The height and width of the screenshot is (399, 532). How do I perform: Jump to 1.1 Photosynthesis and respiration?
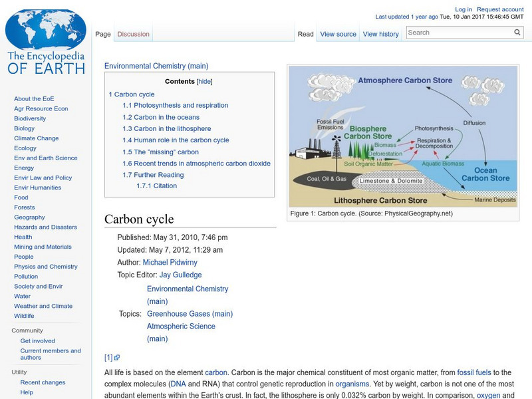pyautogui.click(x=176, y=105)
